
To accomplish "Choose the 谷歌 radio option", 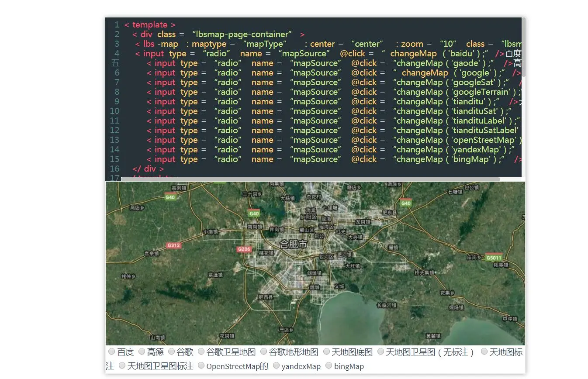I will 171,351.
